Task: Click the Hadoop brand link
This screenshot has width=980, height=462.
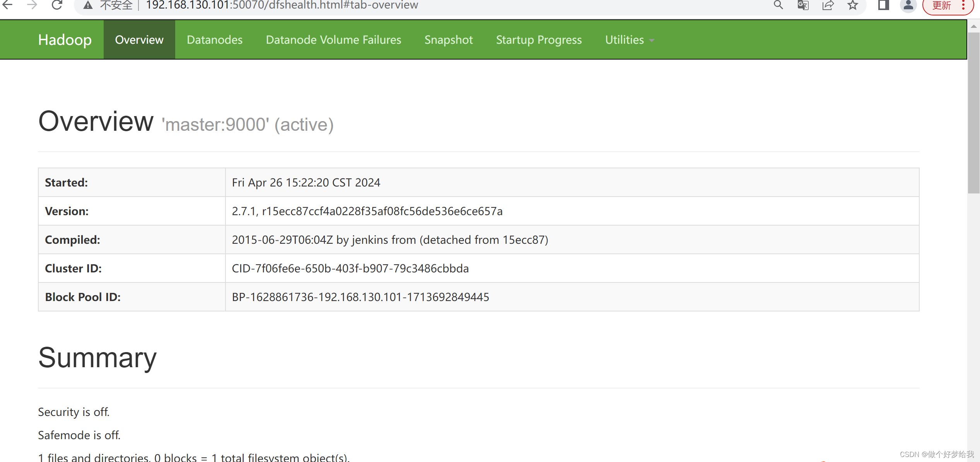Action: point(65,39)
